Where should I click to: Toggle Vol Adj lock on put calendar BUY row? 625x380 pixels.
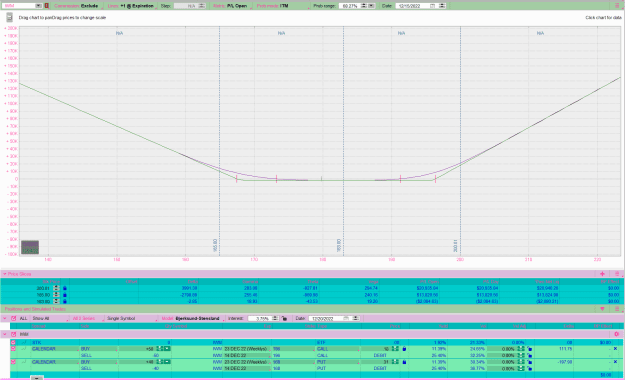tap(530, 362)
